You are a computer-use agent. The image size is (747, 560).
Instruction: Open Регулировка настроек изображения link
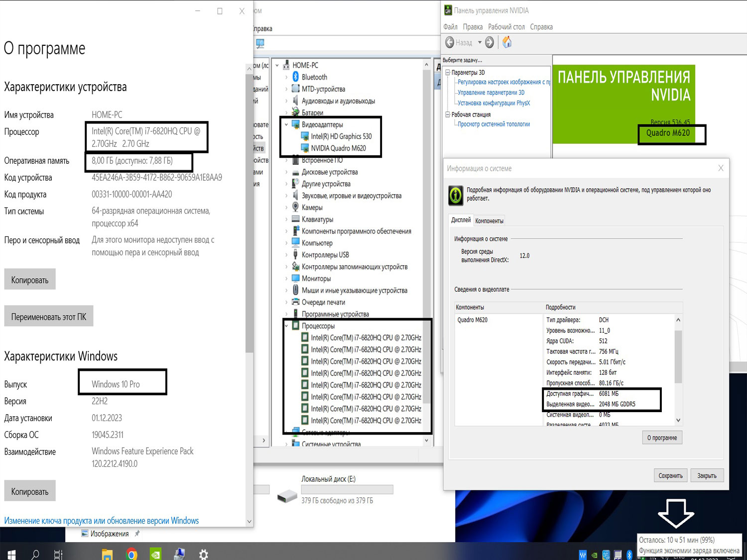(504, 82)
